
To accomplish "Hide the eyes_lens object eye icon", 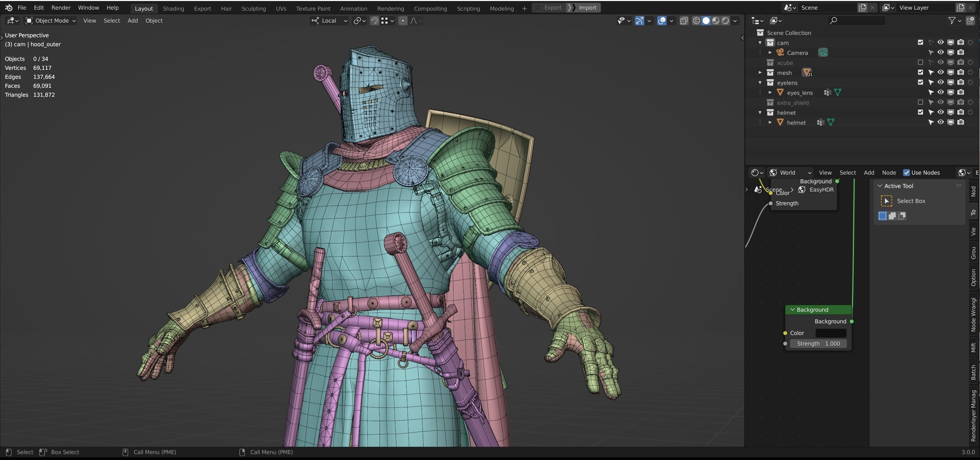I will (x=940, y=92).
